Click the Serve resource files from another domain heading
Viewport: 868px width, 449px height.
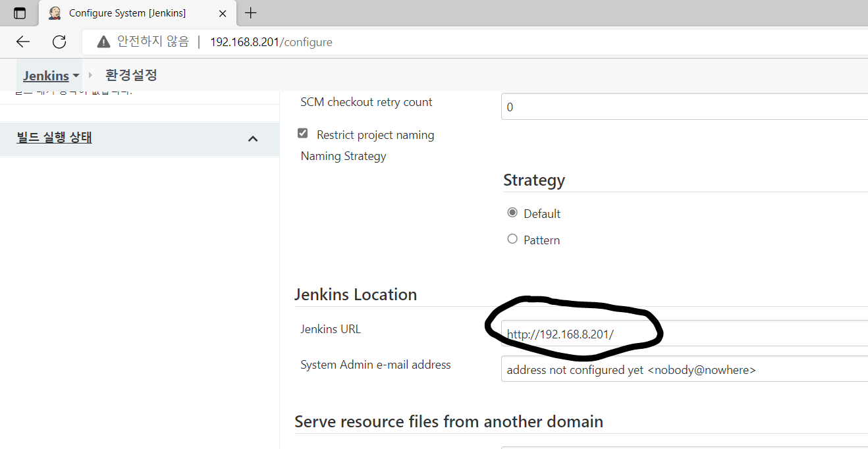tap(448, 421)
